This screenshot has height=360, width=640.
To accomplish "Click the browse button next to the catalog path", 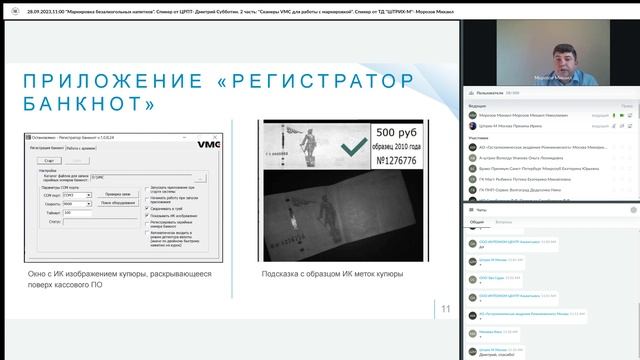I will 200,178.
